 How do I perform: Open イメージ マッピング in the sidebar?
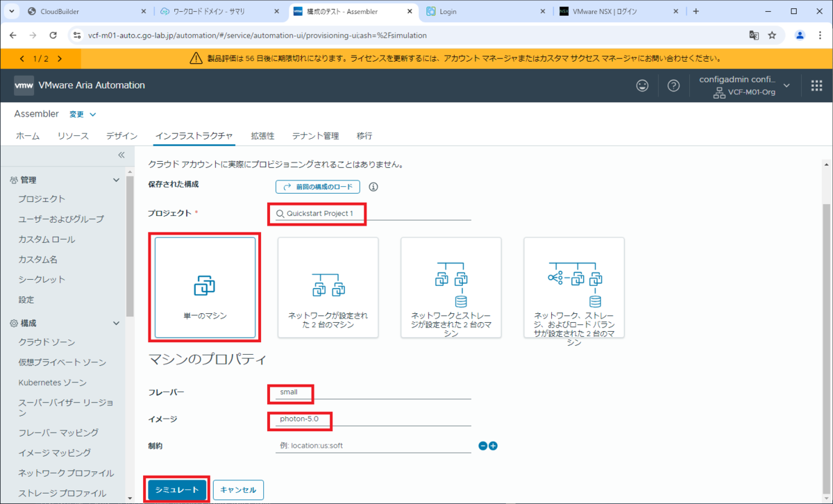tap(54, 453)
